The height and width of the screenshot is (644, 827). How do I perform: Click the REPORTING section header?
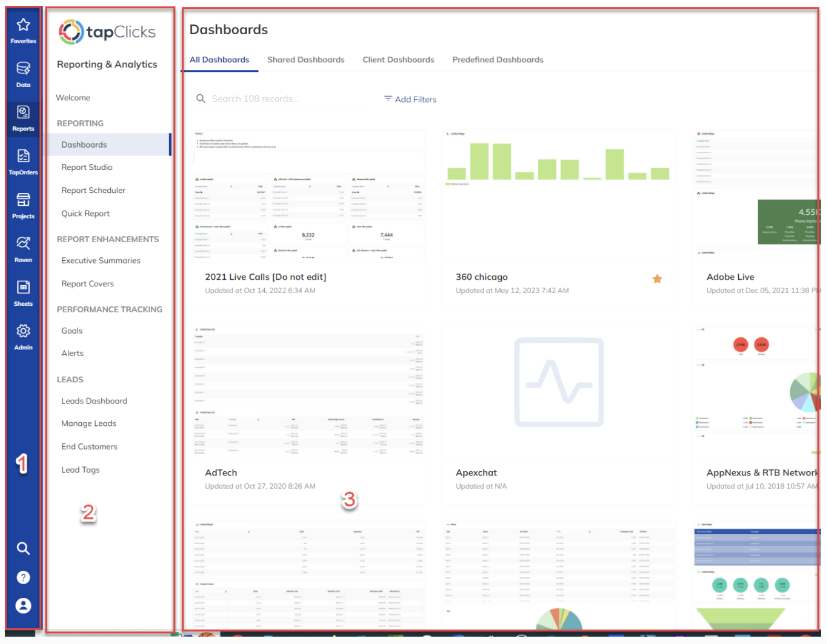click(x=80, y=123)
